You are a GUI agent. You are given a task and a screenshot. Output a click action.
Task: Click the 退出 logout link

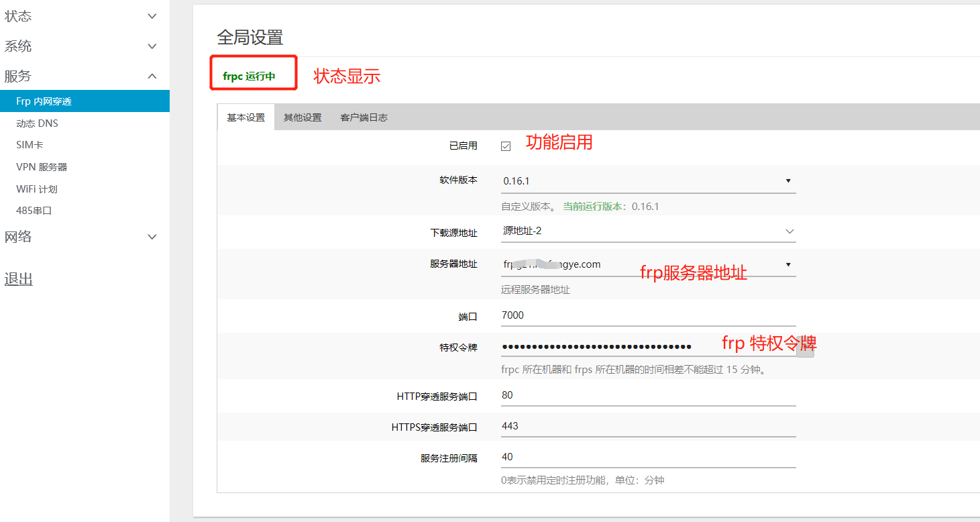click(x=18, y=278)
